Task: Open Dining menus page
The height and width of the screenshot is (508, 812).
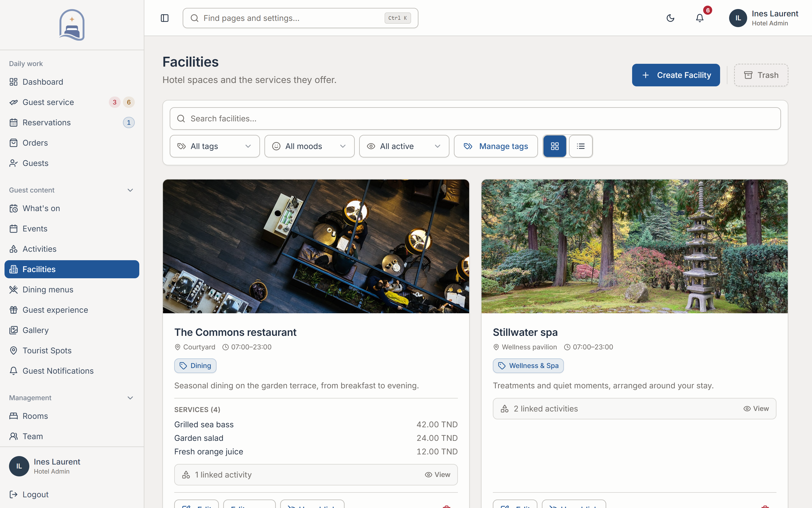Action: pyautogui.click(x=72, y=290)
